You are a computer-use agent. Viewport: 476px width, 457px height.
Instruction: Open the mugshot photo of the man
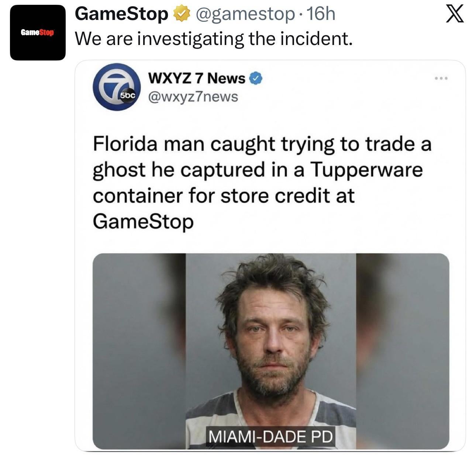(271, 351)
